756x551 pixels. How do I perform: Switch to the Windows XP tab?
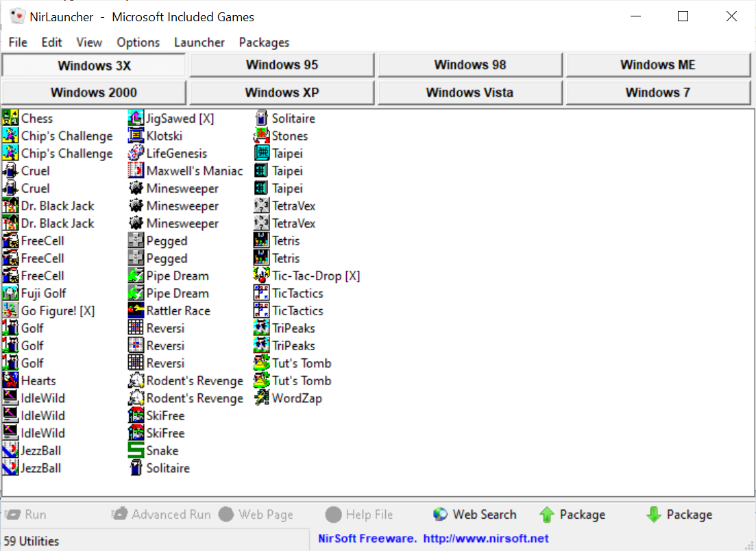pos(282,93)
